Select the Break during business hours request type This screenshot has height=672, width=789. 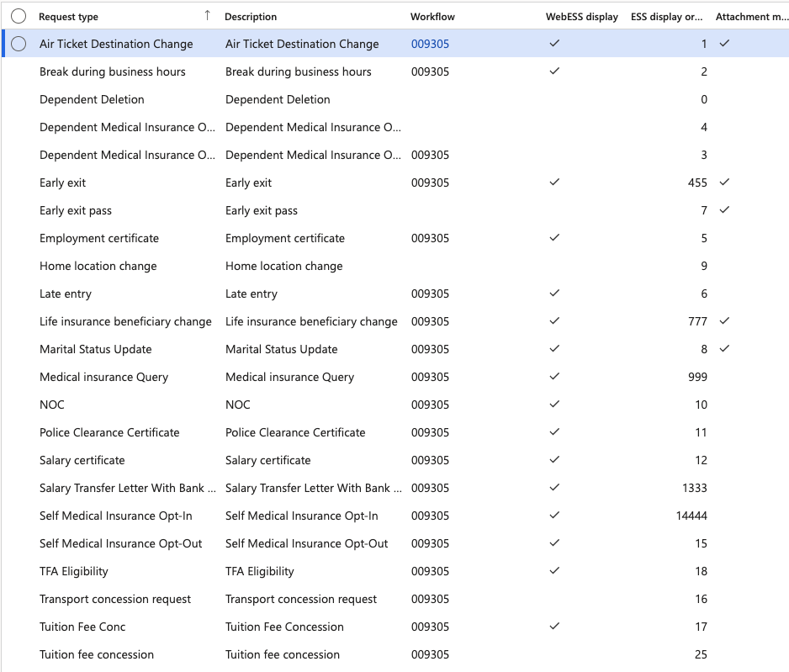click(x=112, y=71)
